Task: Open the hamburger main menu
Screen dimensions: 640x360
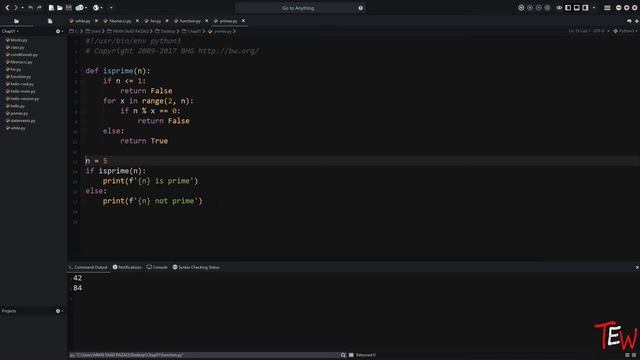Action: [607, 8]
